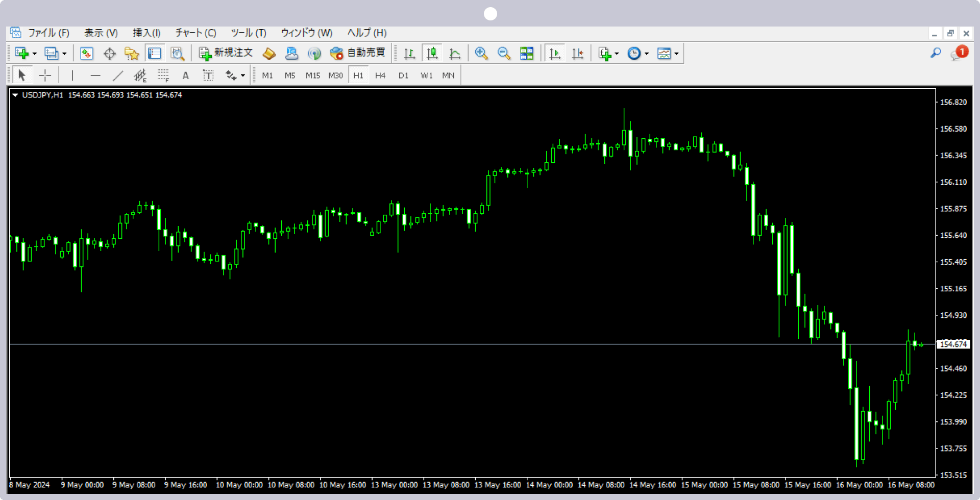Screen dimensions: 980x500
Task: Switch timeframe to H4
Action: pos(380,76)
